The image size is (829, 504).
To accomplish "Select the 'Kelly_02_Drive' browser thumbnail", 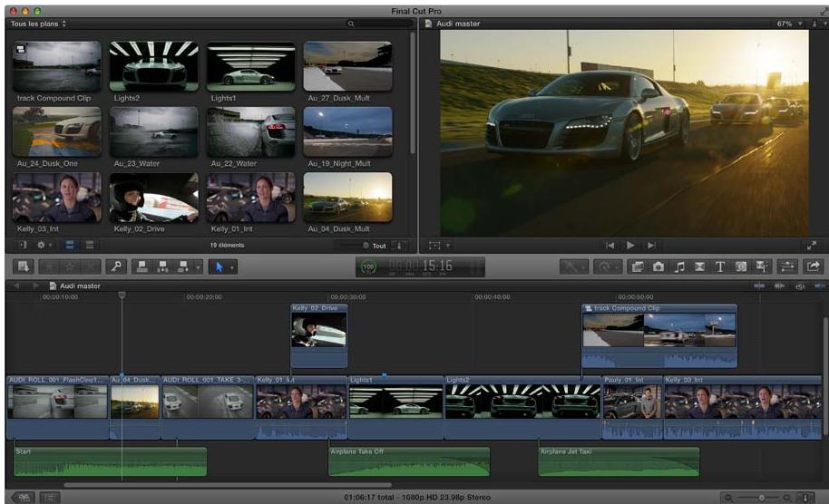I will [154, 198].
